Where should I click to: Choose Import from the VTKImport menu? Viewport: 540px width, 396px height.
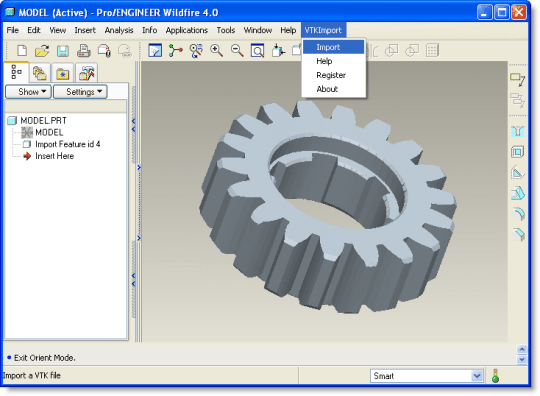333,47
